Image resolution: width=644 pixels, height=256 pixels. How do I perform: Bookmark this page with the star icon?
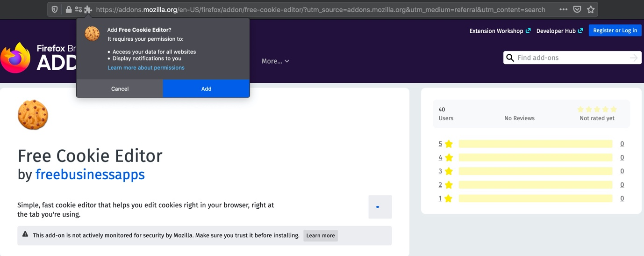pos(591,9)
